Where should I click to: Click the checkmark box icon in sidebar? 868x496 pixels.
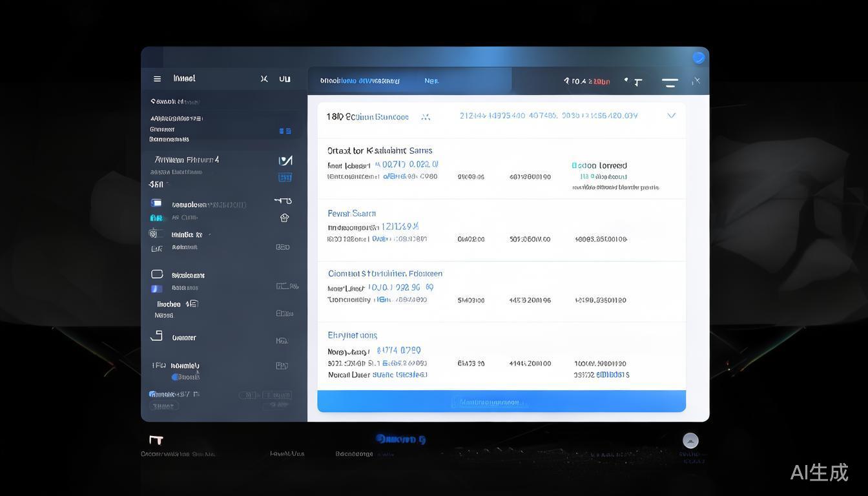[x=285, y=160]
